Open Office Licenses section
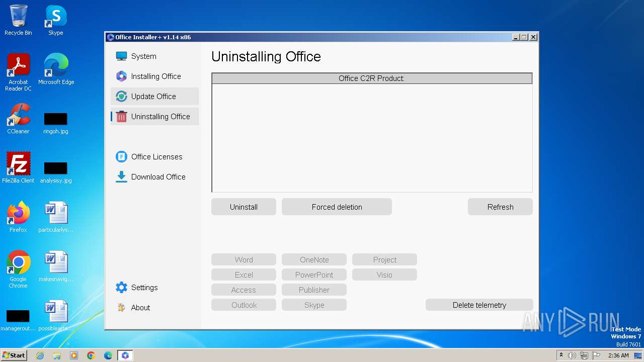Image resolution: width=644 pixels, height=362 pixels. click(154, 157)
